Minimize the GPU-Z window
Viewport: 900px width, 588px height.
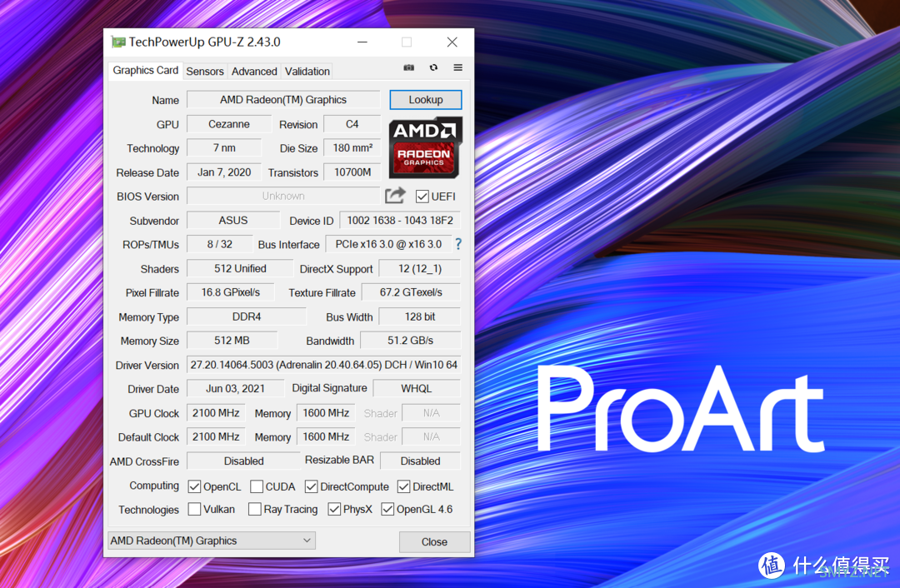(x=362, y=42)
